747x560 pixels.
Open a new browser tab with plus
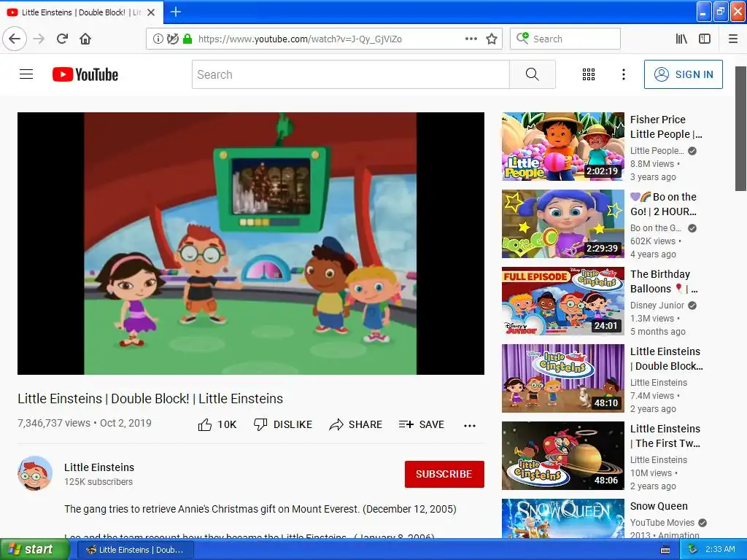176,12
